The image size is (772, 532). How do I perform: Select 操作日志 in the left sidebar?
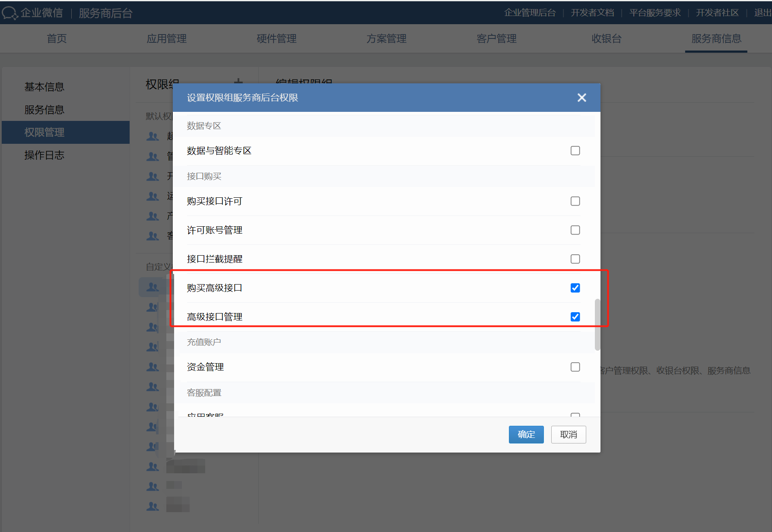tap(44, 155)
